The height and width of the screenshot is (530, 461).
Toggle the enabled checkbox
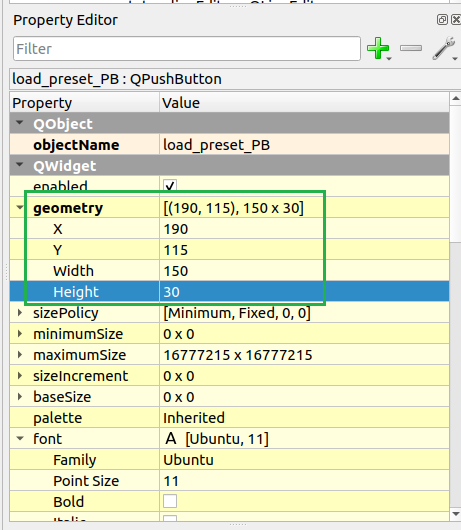click(x=170, y=186)
